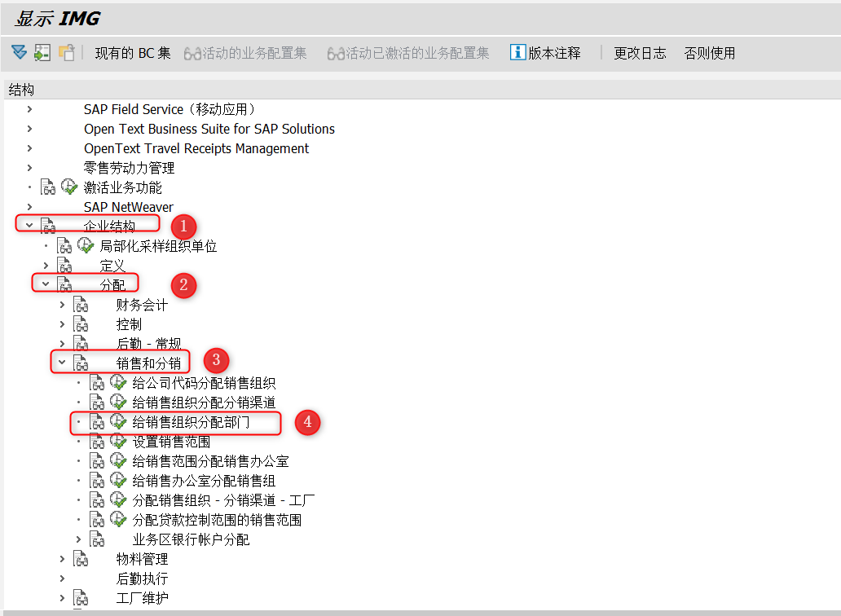Select 给销售范围分配销售办公室 entry text
Image resolution: width=841 pixels, height=616 pixels.
click(x=210, y=462)
